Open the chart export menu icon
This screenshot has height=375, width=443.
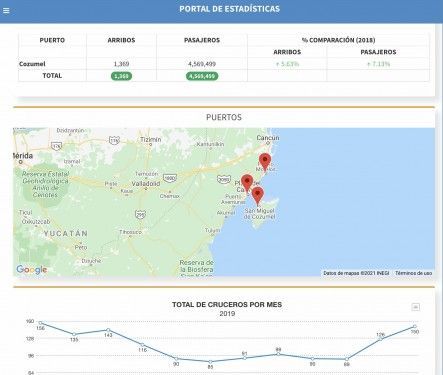(415, 307)
